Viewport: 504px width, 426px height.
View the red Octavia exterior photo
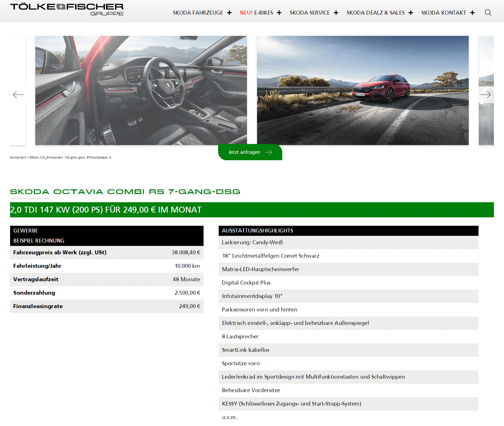point(363,90)
